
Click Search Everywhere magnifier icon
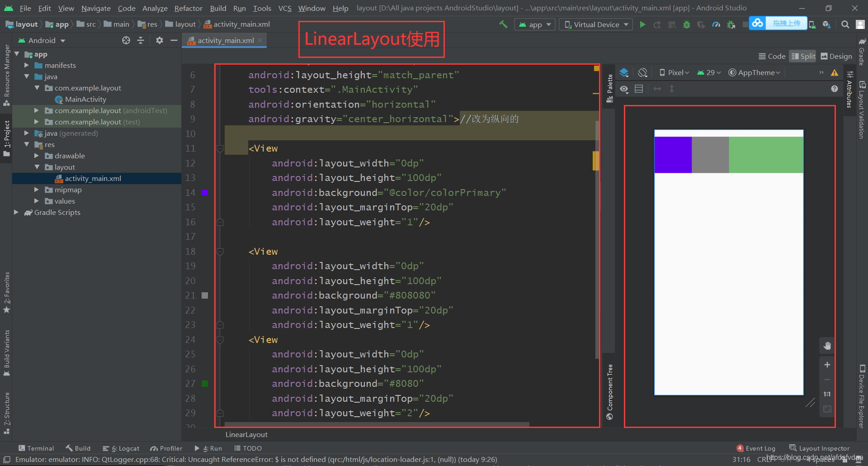coord(845,24)
